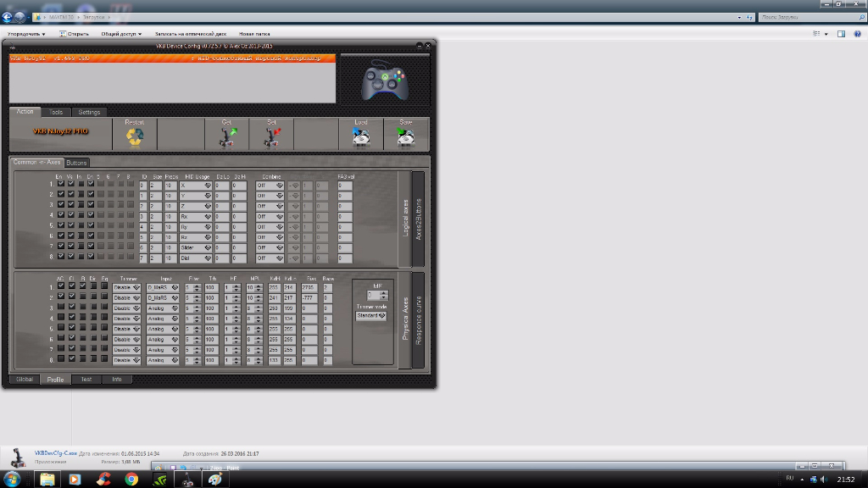
Task: Click the Save disk icon
Action: click(406, 136)
